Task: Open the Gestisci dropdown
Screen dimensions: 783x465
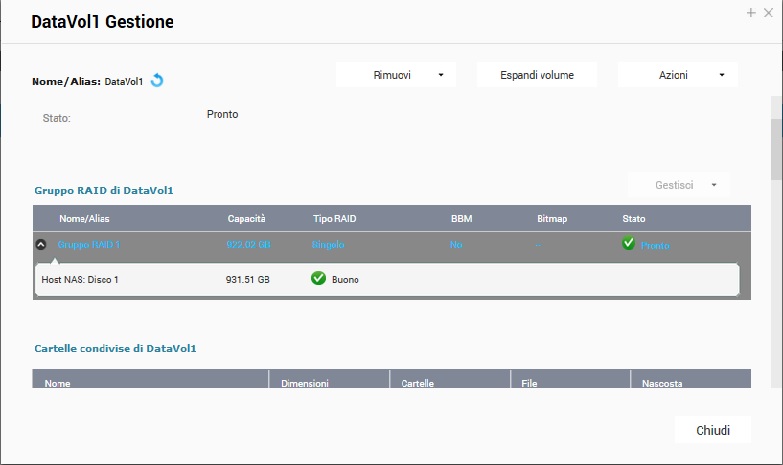Action: (678, 185)
